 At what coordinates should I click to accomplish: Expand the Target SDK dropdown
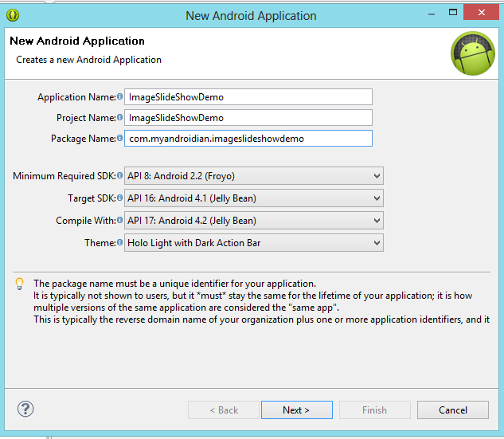point(253,198)
